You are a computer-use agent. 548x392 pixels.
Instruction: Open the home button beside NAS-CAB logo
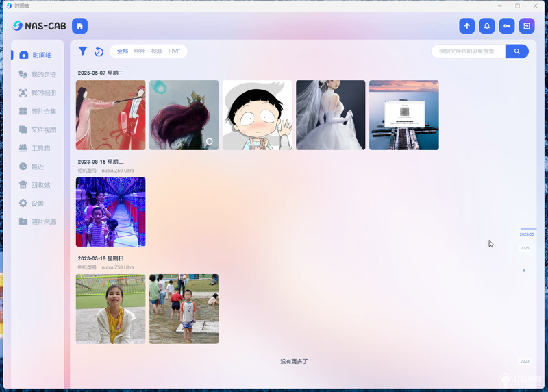[79, 26]
